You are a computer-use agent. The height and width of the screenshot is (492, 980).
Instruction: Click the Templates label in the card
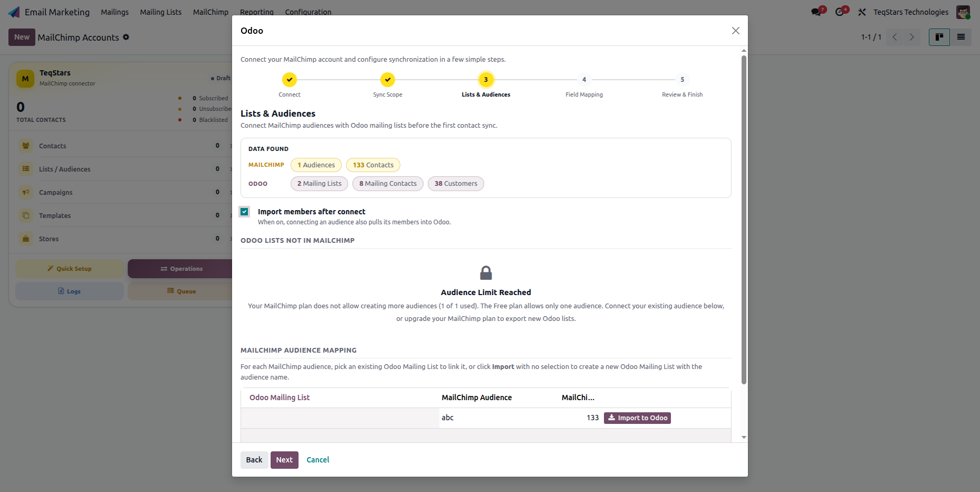tap(55, 216)
